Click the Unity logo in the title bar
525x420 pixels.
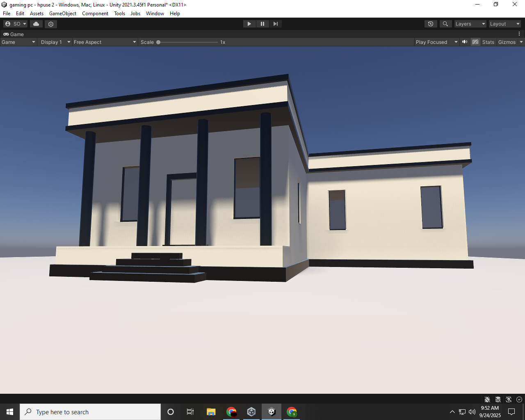tap(4, 5)
